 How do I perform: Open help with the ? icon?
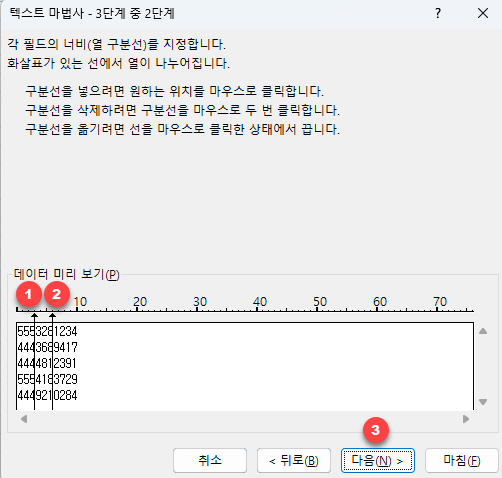coord(438,13)
